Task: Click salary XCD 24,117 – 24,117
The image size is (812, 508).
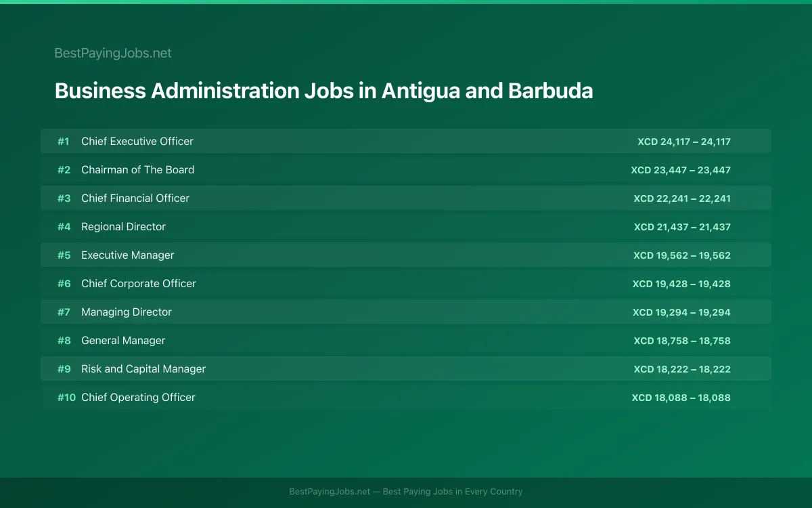Action: pyautogui.click(x=683, y=142)
